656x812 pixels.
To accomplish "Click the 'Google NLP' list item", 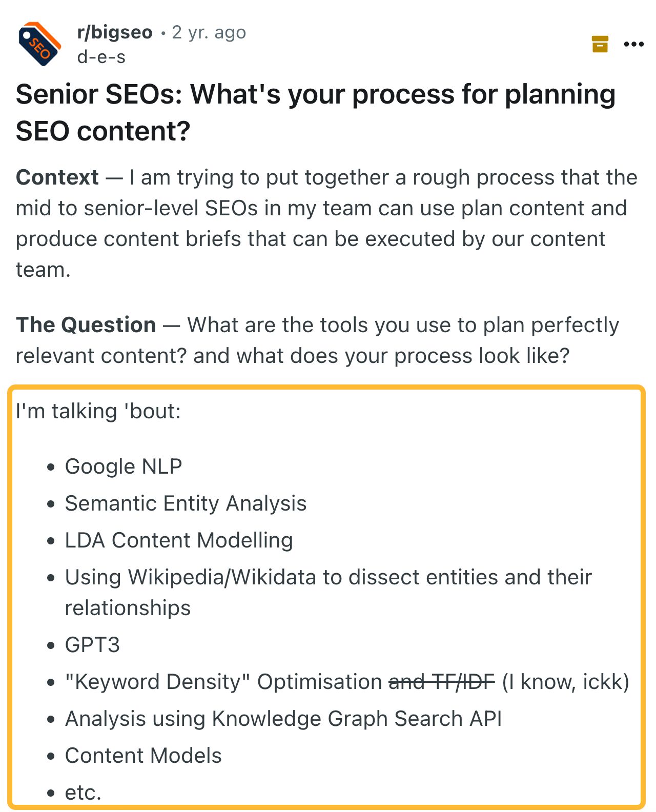I will [124, 466].
